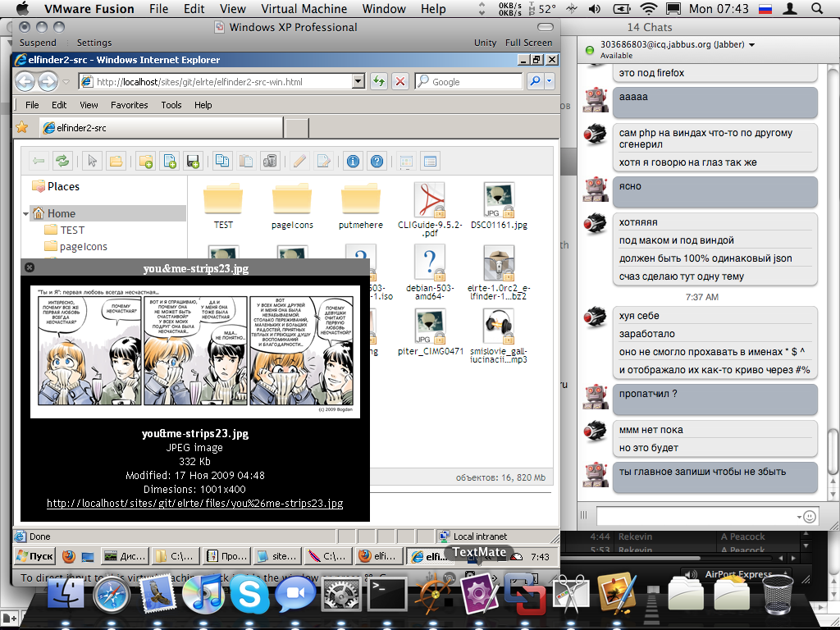The width and height of the screenshot is (840, 630).
Task: Open IE recent pages dropdown arrow
Action: [x=66, y=82]
